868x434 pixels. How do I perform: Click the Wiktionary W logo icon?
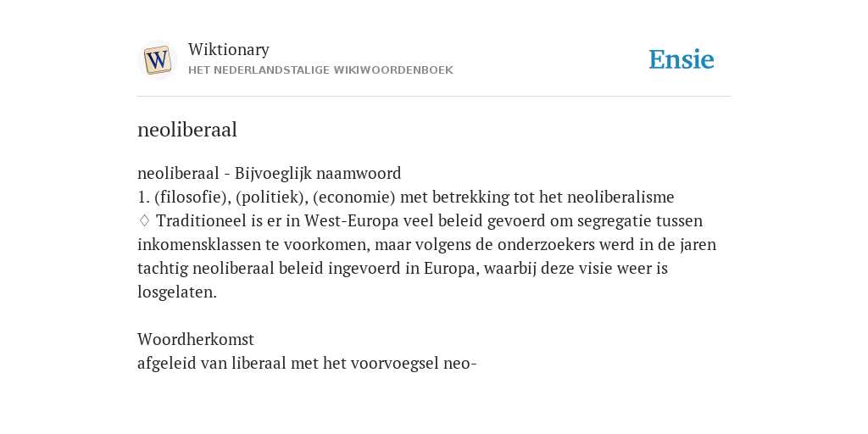(x=157, y=60)
